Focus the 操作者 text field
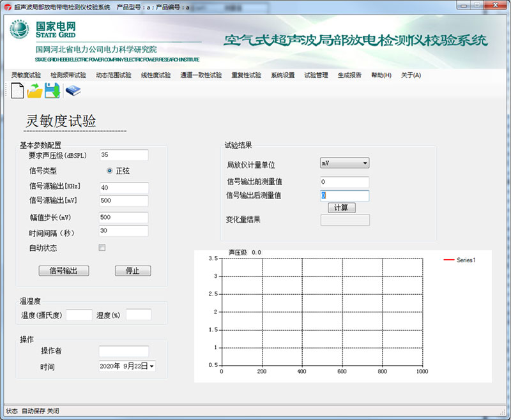This screenshot has width=511, height=420. coord(123,351)
